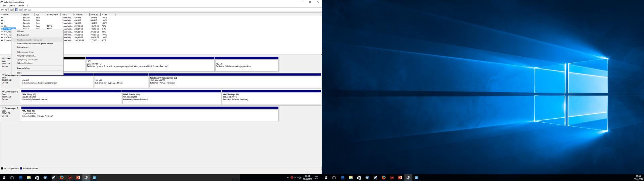This screenshot has height=181, width=644.
Task: Click capacity cell reading 1862,46 GB
Action: [x=79, y=40]
